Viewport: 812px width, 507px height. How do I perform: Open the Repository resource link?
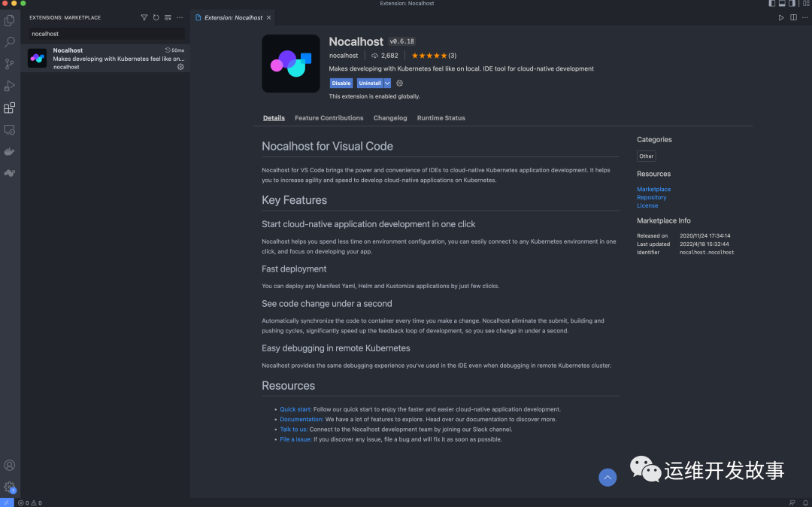pyautogui.click(x=651, y=197)
